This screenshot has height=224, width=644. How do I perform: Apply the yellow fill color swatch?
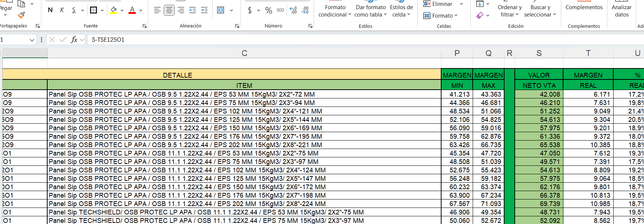(x=113, y=10)
